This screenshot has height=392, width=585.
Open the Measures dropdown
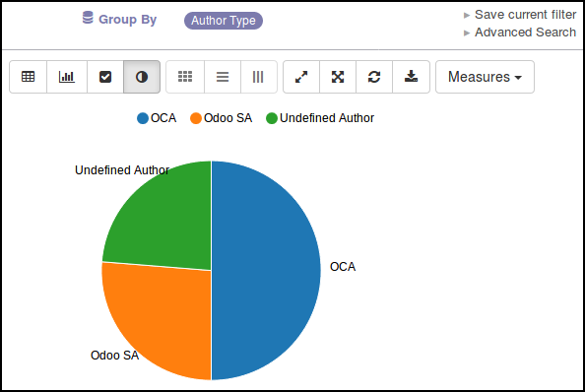pos(485,77)
